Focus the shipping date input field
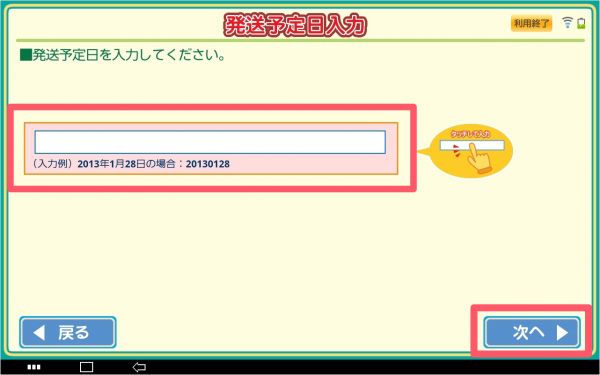Screen dimensions: 600x375 tap(210, 142)
